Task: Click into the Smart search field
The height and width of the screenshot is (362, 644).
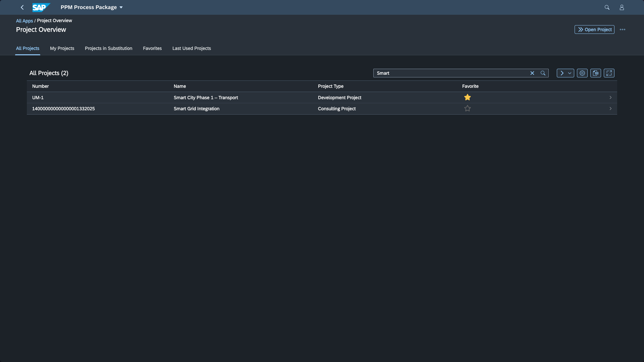Action: tap(449, 73)
